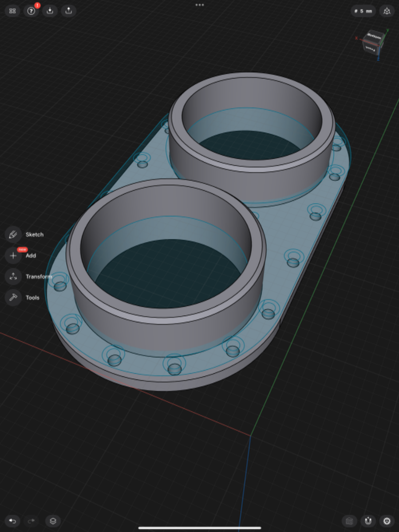Viewport: 399px width, 532px height.
Task: Tap the three-dot multitasking menu
Action: (200, 5)
